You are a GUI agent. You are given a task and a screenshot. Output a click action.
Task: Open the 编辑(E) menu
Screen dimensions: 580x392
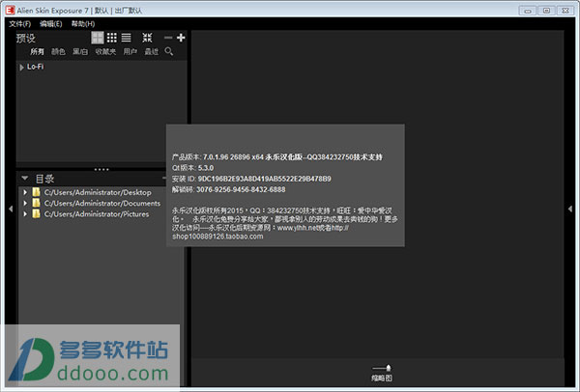(x=51, y=24)
